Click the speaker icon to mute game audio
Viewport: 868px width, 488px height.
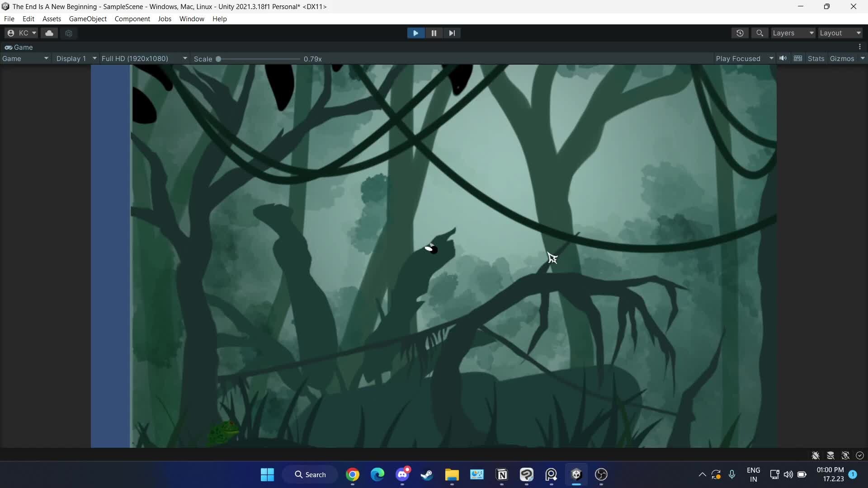(783, 58)
